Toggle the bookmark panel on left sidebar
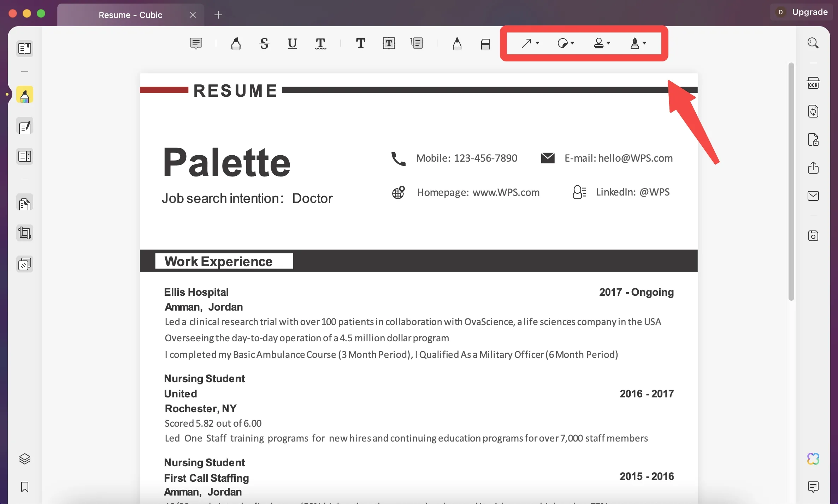The image size is (838, 504). (24, 487)
